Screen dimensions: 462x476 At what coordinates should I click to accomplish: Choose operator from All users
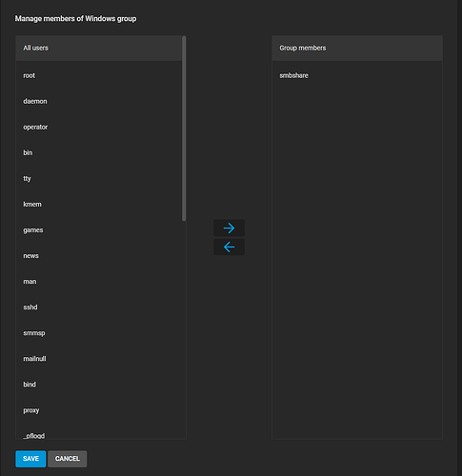click(x=99, y=127)
